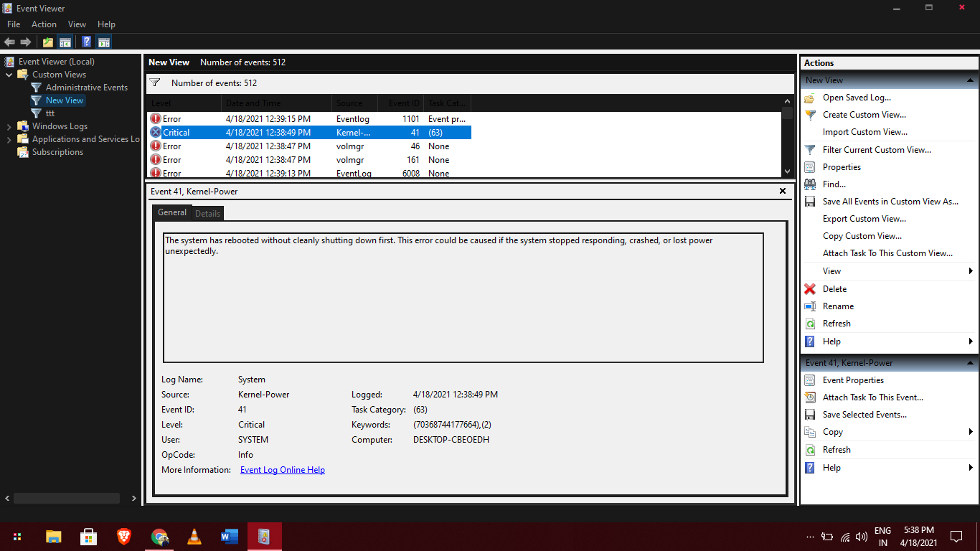Click the Save All Events floppy icon

(x=810, y=202)
